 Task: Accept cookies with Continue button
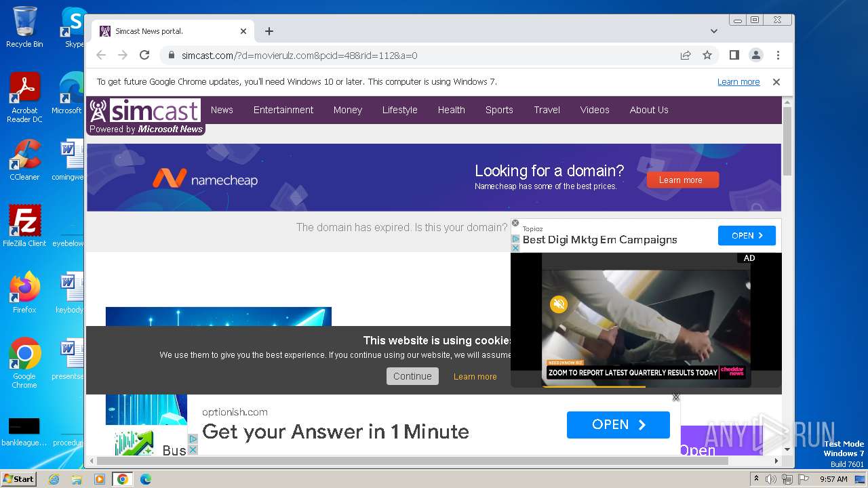click(x=412, y=376)
